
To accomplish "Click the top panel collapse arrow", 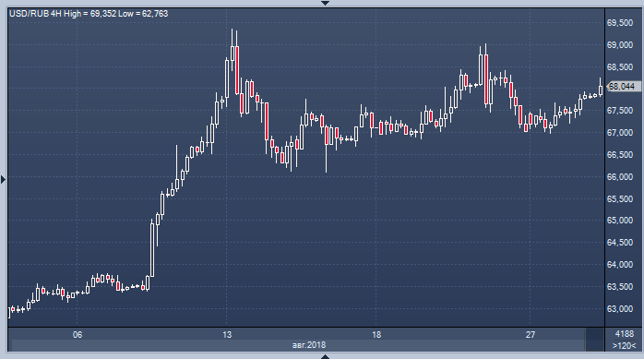I will (x=325, y=3).
